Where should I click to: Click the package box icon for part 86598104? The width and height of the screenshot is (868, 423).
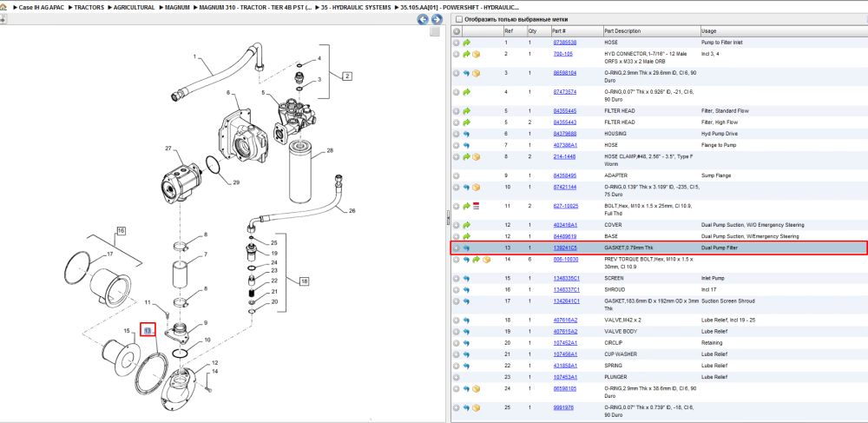click(476, 73)
